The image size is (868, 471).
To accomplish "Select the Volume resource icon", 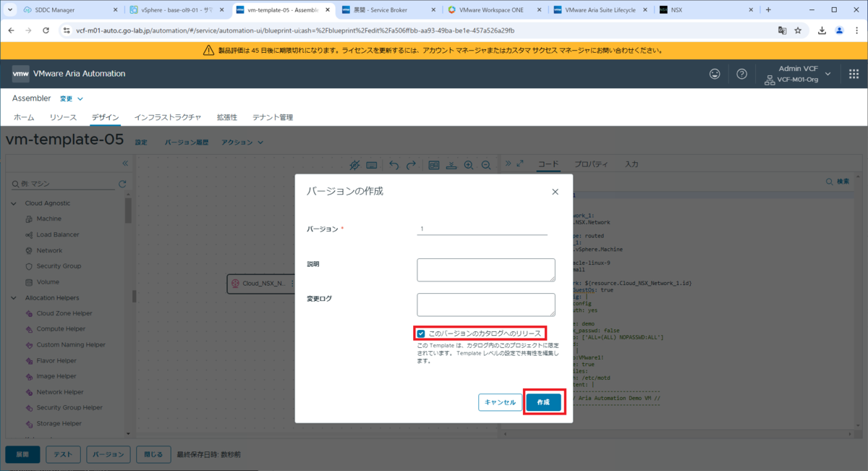I will pos(30,281).
